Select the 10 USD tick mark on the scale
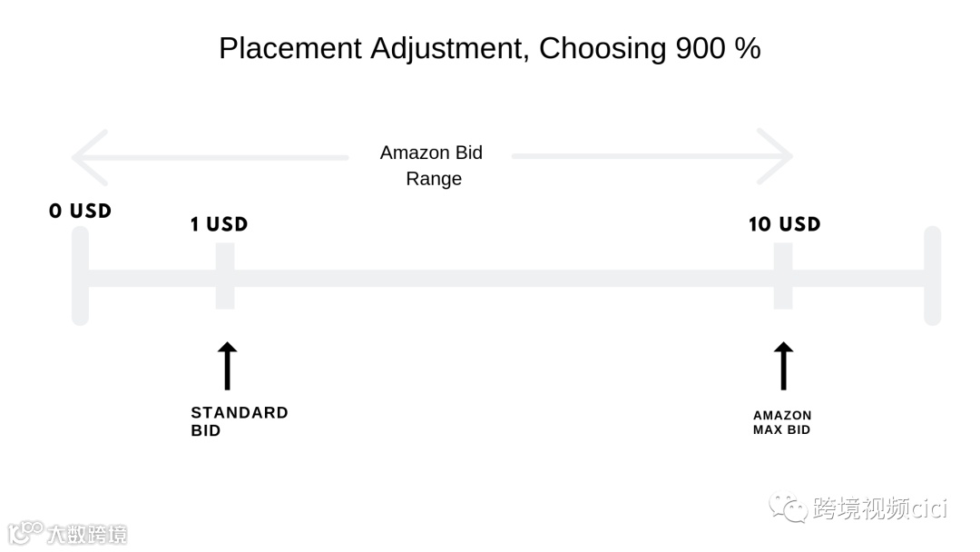Screen dimensions: 980x552 click(x=782, y=276)
